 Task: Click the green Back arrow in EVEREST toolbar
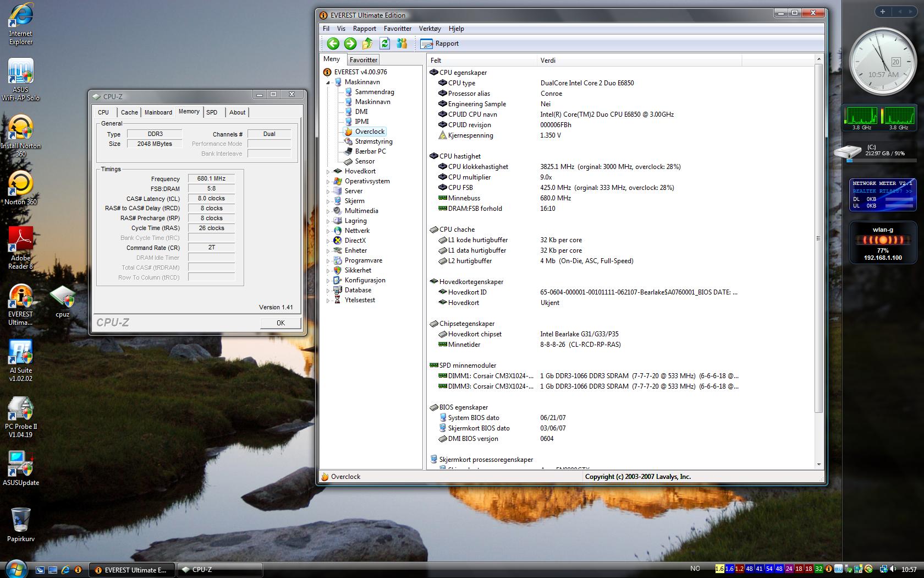click(333, 43)
